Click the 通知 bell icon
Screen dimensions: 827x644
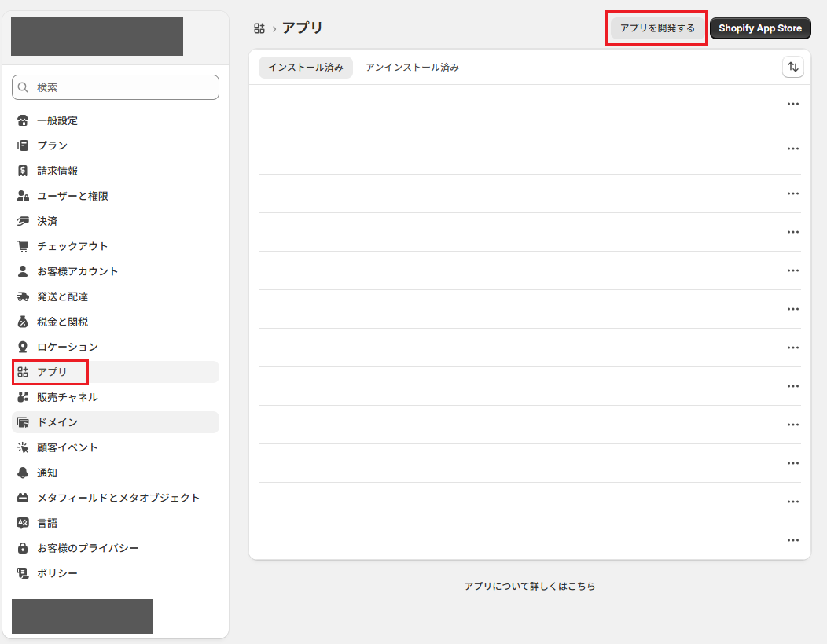[x=23, y=473]
